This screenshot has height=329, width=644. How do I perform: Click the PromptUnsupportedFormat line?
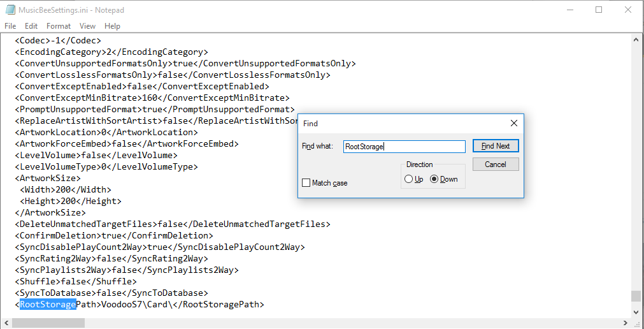pos(155,110)
